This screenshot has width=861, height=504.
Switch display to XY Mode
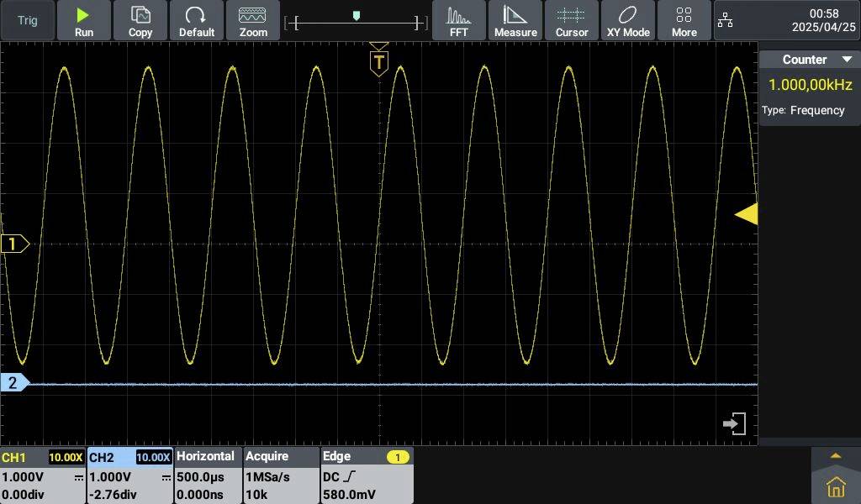(x=627, y=20)
